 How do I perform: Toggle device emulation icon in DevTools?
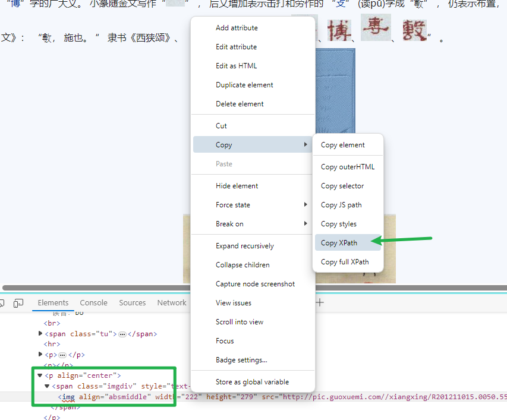coord(18,303)
